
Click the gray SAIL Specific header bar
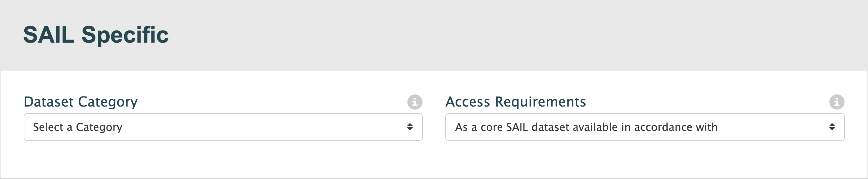[x=472, y=35]
